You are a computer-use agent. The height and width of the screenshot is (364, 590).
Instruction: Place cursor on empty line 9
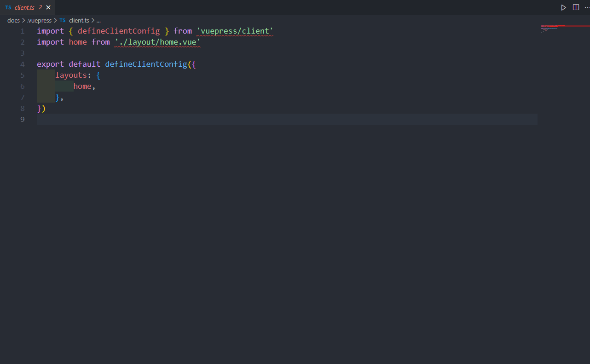coord(287,119)
